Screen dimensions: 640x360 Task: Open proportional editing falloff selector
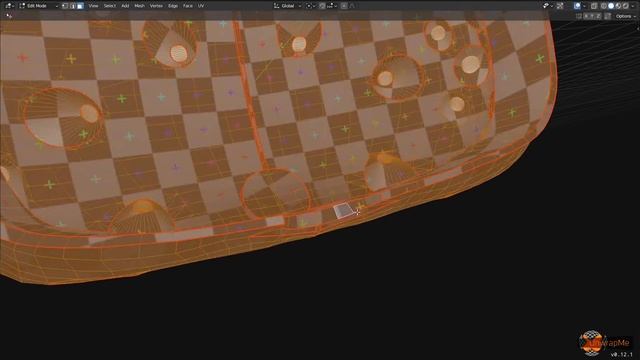tap(352, 6)
